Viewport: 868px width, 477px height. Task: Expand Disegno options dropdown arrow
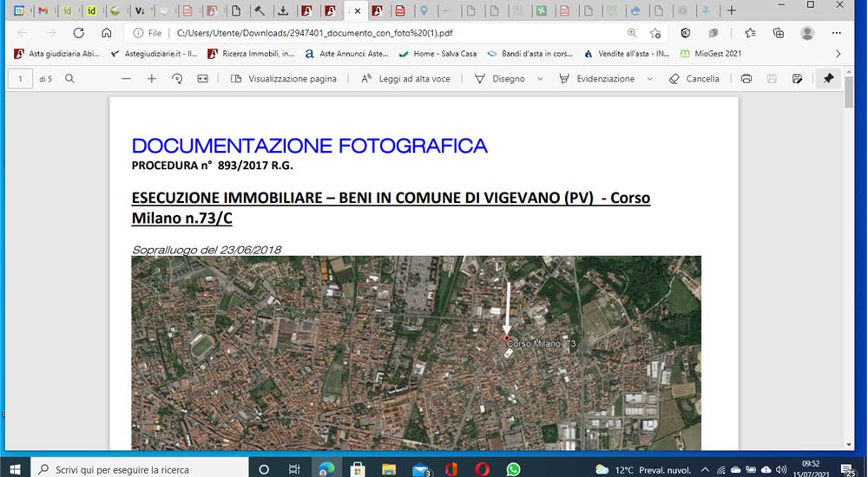click(540, 79)
